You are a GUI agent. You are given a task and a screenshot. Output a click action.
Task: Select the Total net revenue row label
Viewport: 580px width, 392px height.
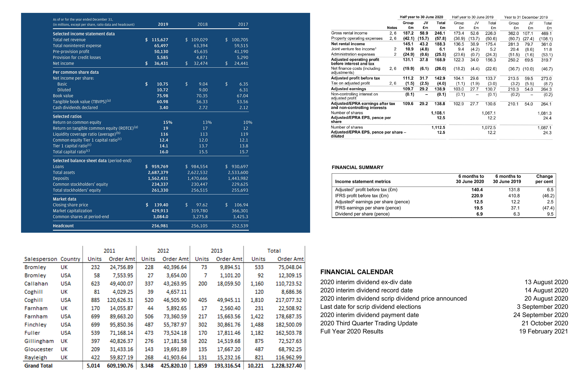pos(69,40)
